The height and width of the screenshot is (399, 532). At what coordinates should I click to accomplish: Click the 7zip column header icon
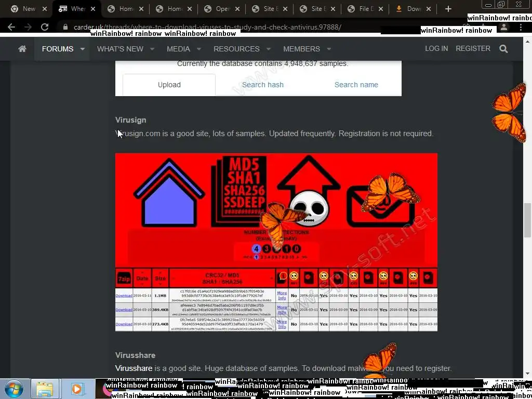pos(124,278)
